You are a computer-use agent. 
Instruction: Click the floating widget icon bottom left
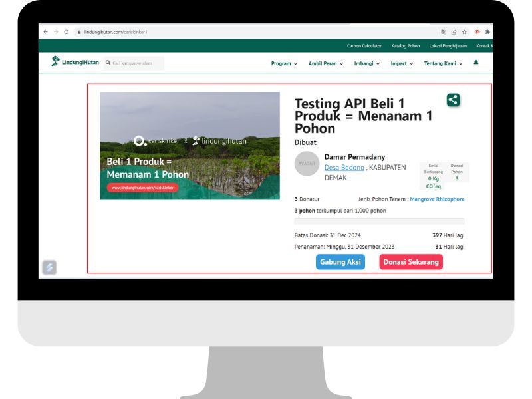coord(49,267)
